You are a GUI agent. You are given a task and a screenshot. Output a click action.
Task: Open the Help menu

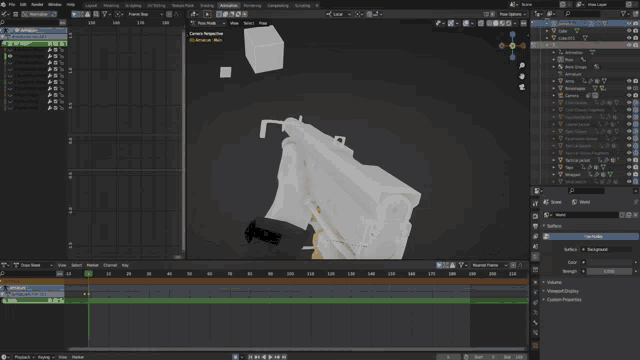[x=71, y=4]
